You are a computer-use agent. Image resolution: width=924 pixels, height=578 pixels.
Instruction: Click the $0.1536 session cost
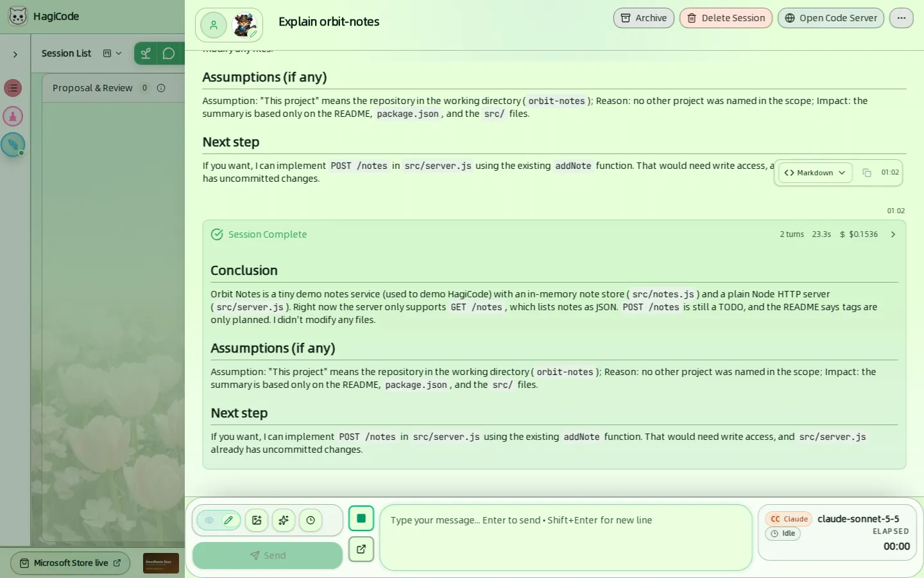[x=859, y=234]
